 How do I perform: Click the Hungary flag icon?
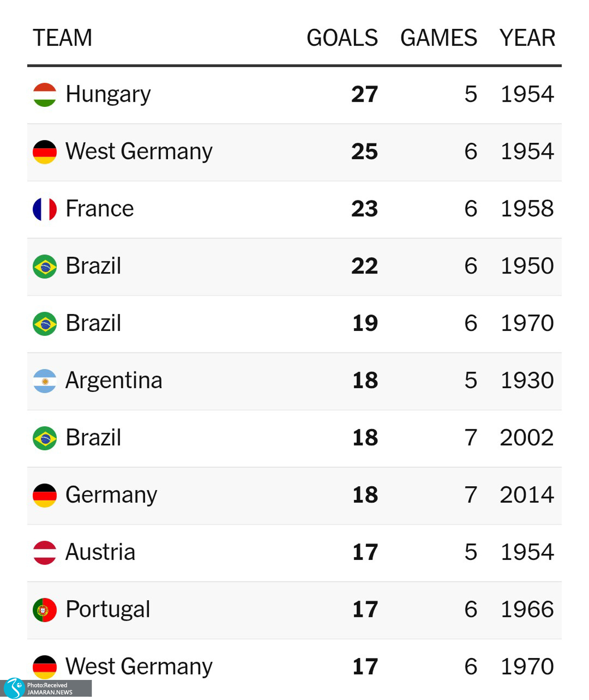[45, 95]
